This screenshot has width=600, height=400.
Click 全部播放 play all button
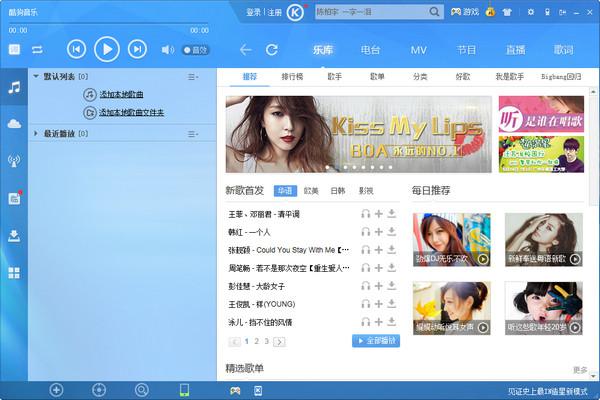[376, 341]
